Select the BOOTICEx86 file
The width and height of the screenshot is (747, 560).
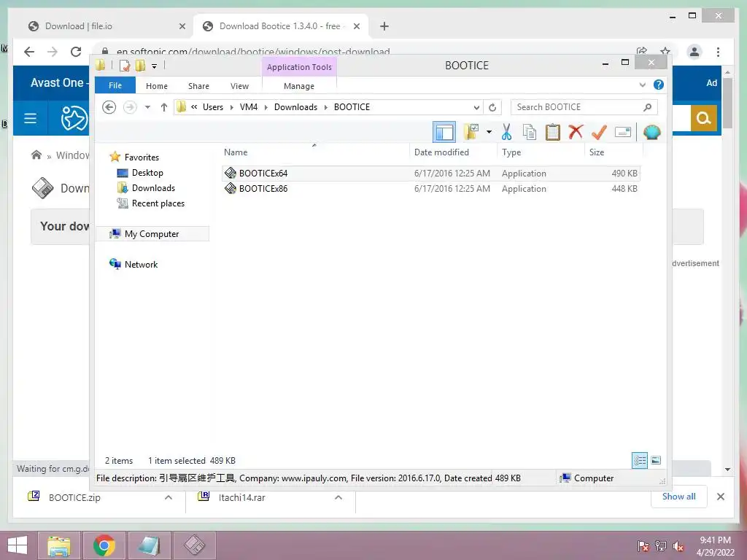[430, 189]
